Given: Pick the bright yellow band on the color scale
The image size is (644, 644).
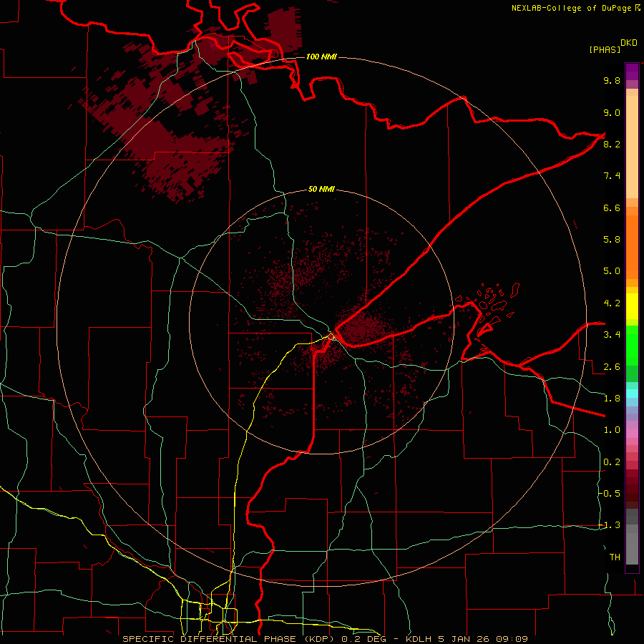Looking at the screenshot, I should 632,306.
